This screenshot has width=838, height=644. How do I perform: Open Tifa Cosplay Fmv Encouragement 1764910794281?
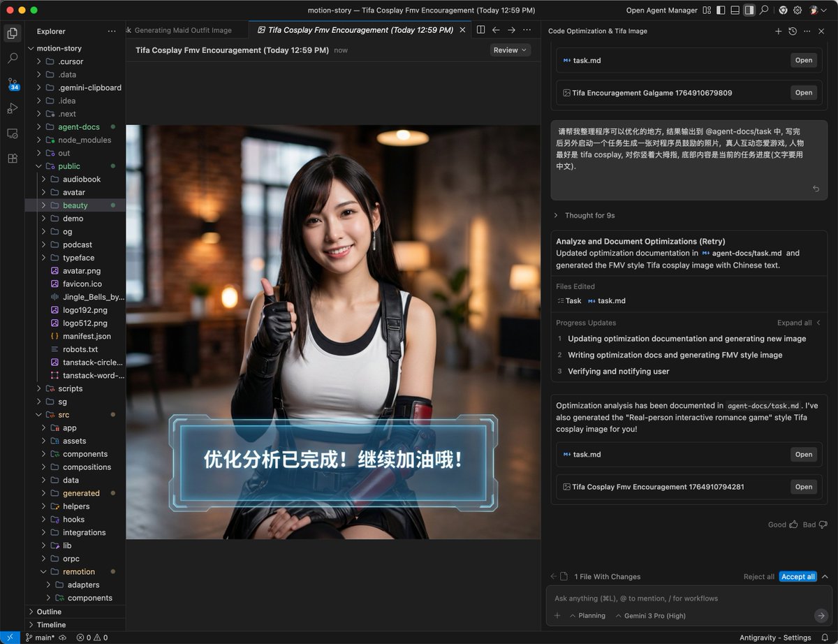[804, 487]
